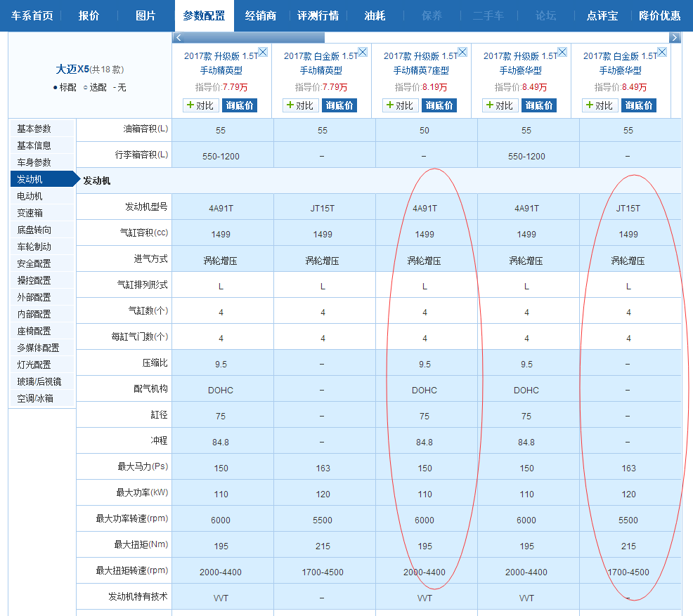The width and height of the screenshot is (693, 616).
Task: Add 升级版 手动豪华型 to 对比
Action: [x=500, y=105]
